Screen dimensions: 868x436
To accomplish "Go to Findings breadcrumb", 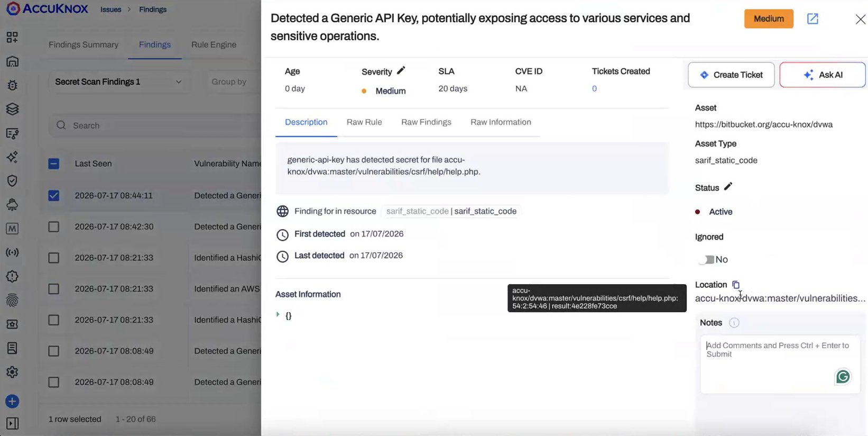I will pyautogui.click(x=153, y=10).
